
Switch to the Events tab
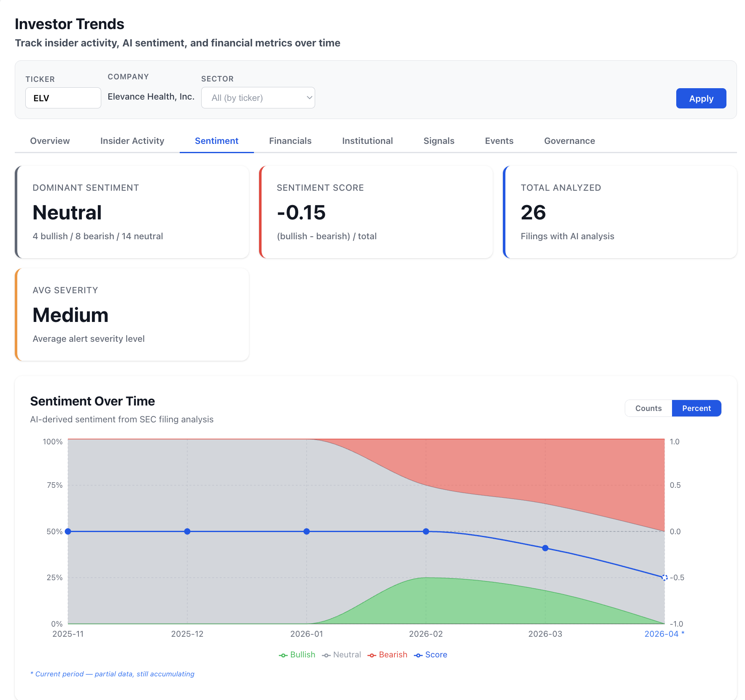pos(499,141)
